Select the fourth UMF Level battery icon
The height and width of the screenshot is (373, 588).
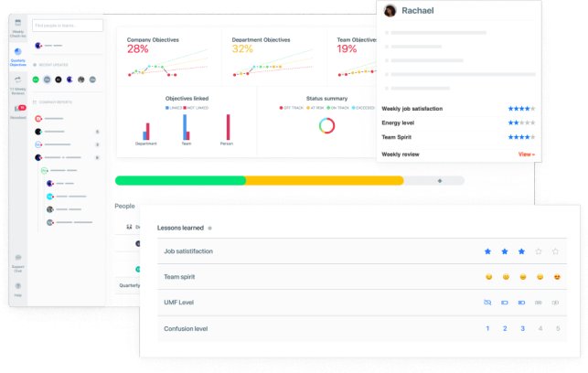(539, 303)
